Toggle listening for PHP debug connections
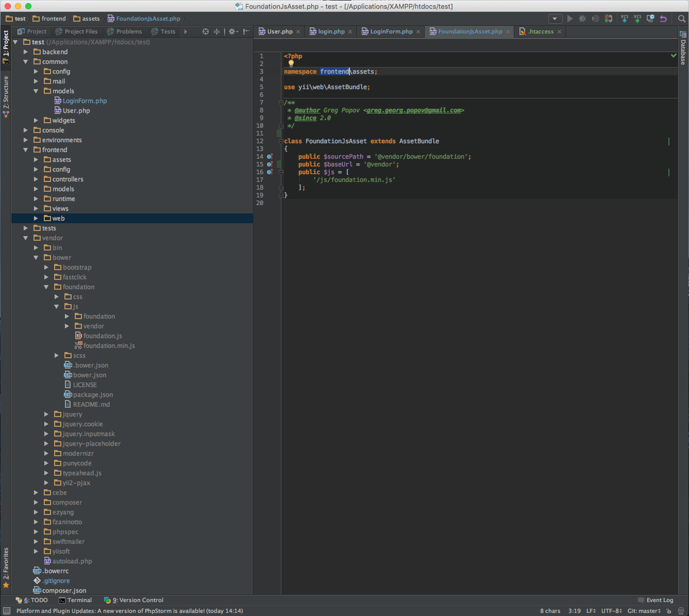Viewport: 689px width, 616px height. pyautogui.click(x=609, y=19)
